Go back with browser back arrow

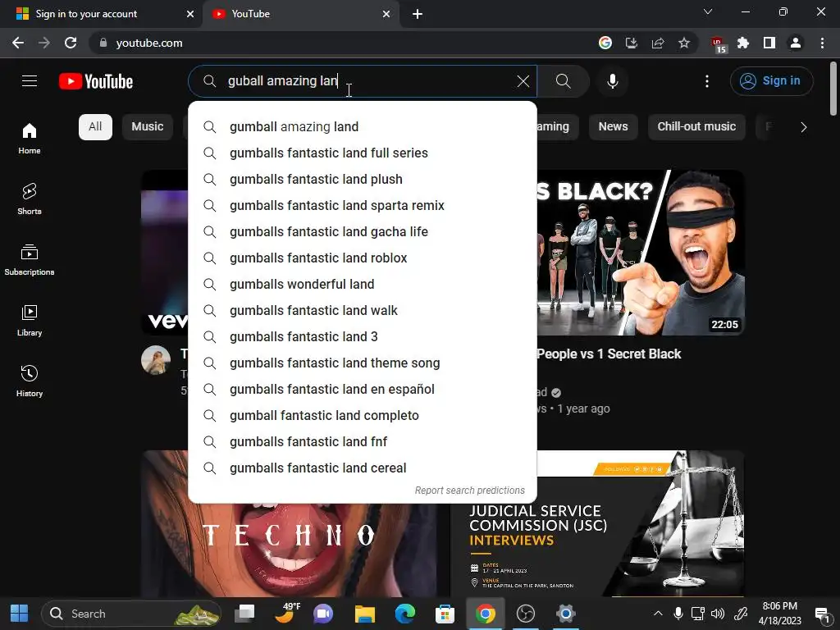point(18,43)
